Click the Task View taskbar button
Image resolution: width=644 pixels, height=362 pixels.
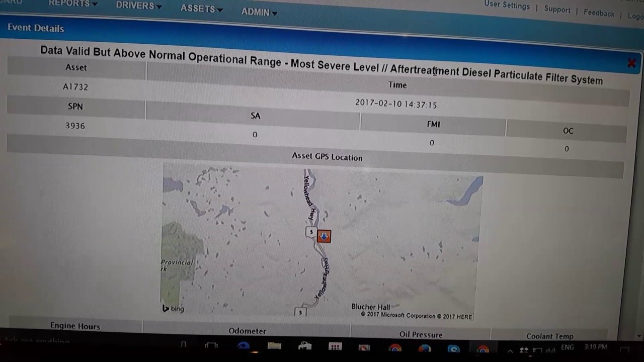pos(212,346)
